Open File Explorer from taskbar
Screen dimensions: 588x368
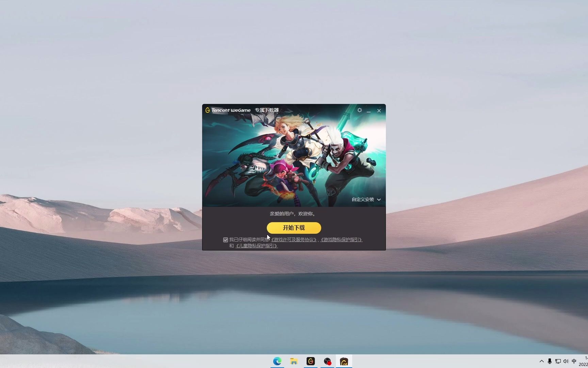(x=294, y=361)
